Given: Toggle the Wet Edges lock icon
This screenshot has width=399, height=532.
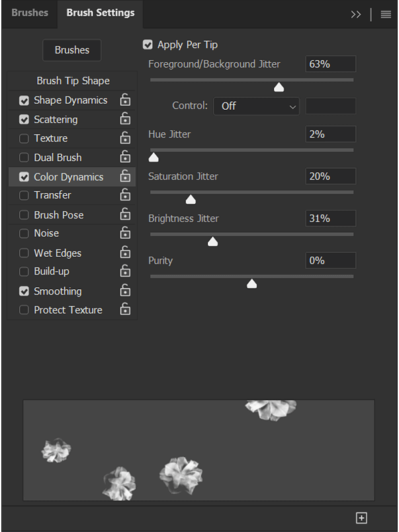Looking at the screenshot, I should (x=124, y=253).
